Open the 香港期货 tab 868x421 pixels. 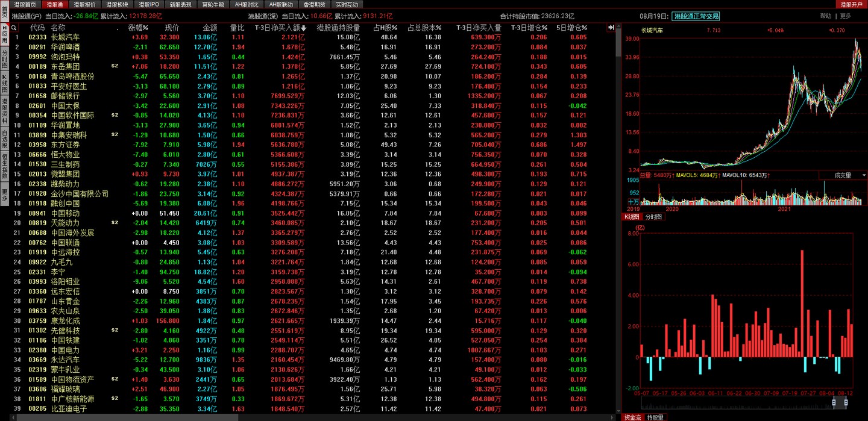pos(314,4)
